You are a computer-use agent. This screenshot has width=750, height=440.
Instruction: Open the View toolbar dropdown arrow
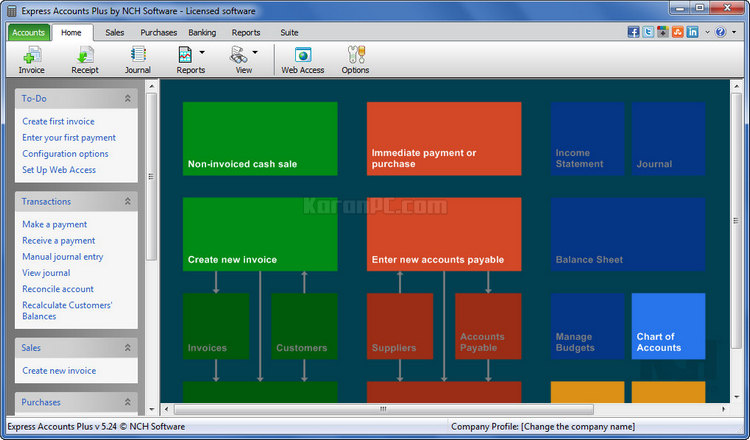[255, 52]
